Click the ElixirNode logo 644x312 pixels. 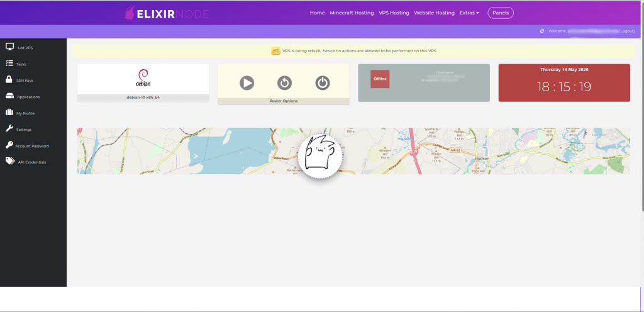167,14
